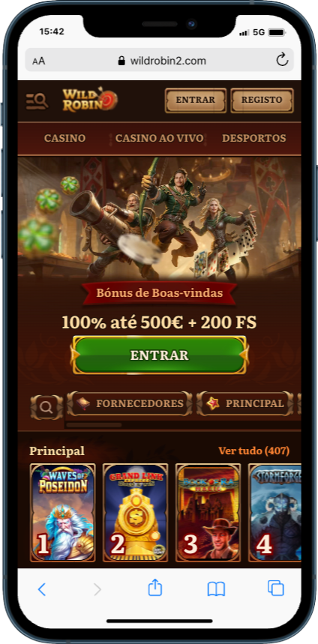Tap the Wild Robin logo
The image size is (318, 644).
click(x=90, y=100)
